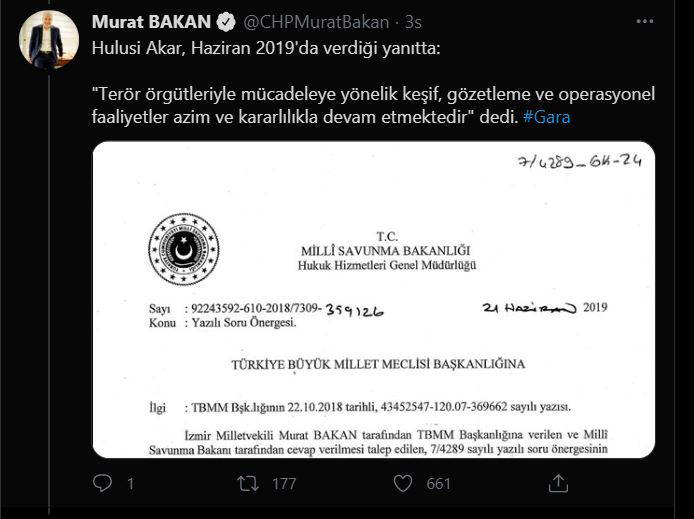Like the tweet with the heart icon
Screen dimensions: 694x519
403,483
